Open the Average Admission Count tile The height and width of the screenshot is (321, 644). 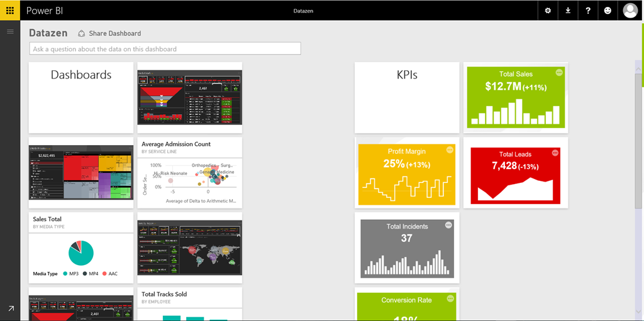[x=189, y=173]
